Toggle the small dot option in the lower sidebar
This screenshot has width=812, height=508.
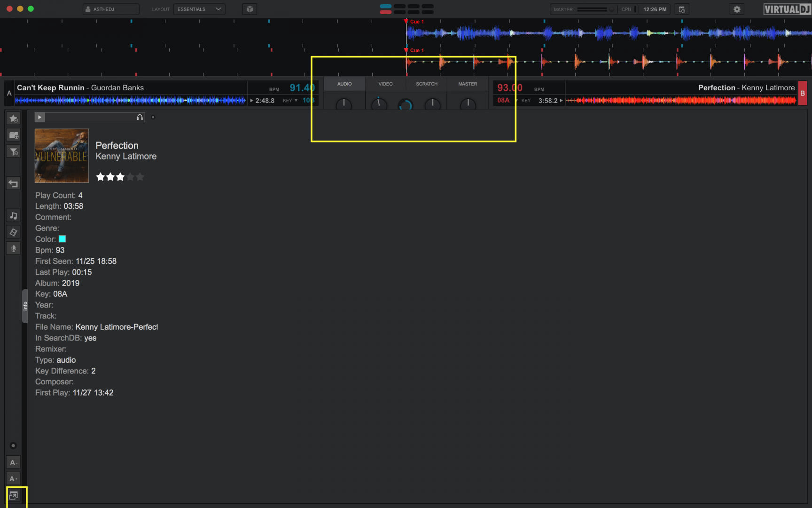13,445
